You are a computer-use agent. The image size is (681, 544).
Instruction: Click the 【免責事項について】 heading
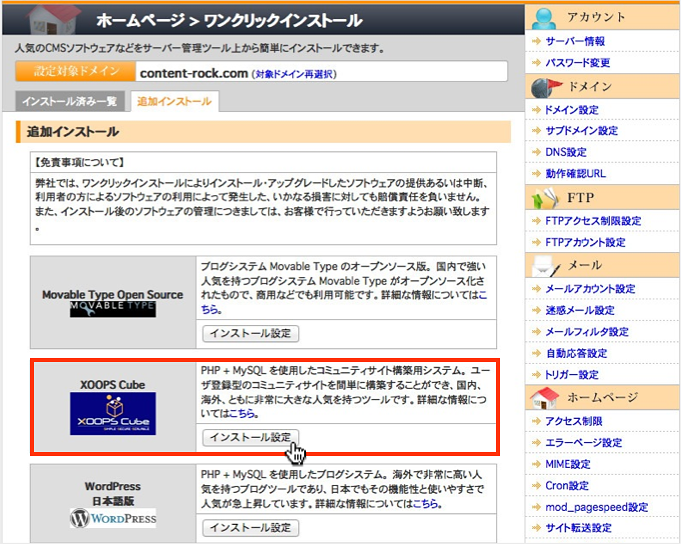pos(79,163)
